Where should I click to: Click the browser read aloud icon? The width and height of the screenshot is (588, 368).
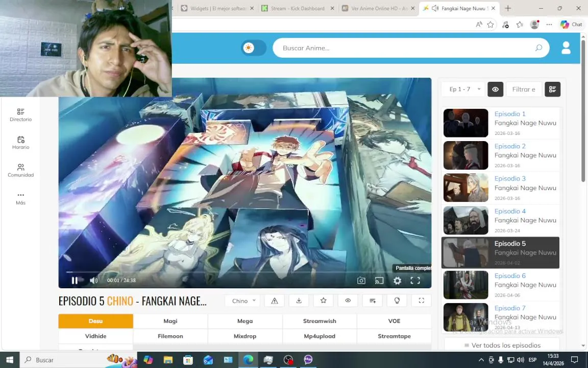point(479,25)
